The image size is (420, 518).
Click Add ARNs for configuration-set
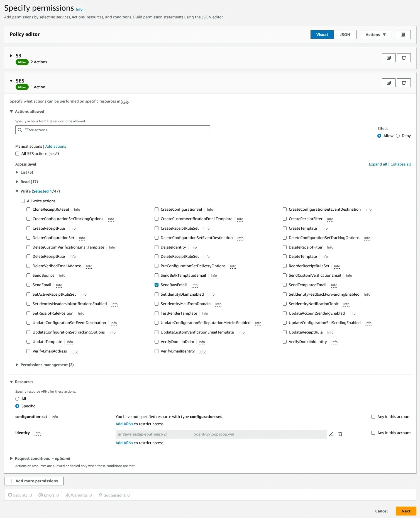pos(124,424)
